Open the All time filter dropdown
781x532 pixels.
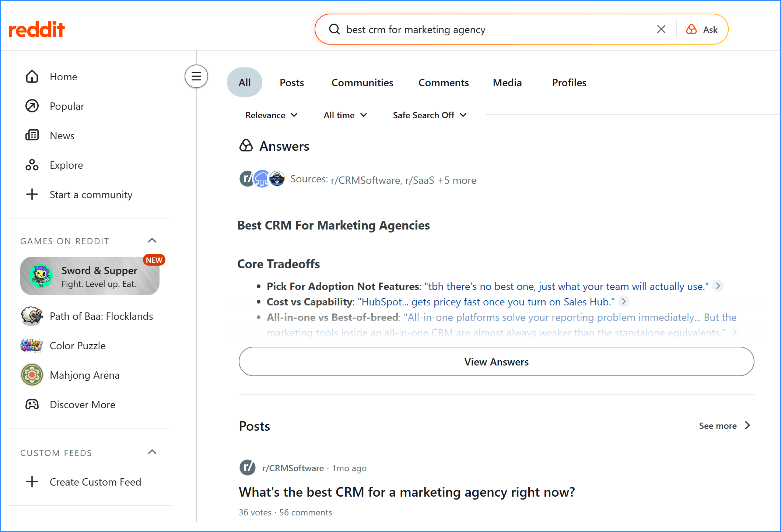345,115
